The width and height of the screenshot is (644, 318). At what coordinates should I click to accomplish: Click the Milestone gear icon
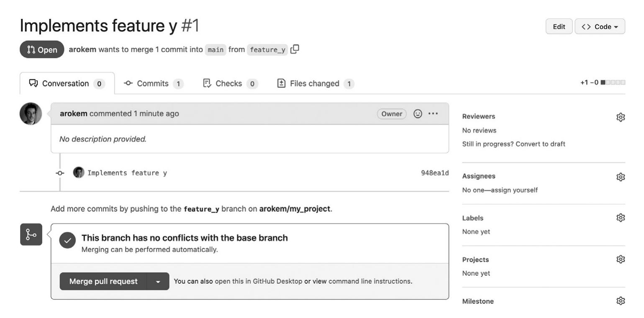tap(621, 301)
